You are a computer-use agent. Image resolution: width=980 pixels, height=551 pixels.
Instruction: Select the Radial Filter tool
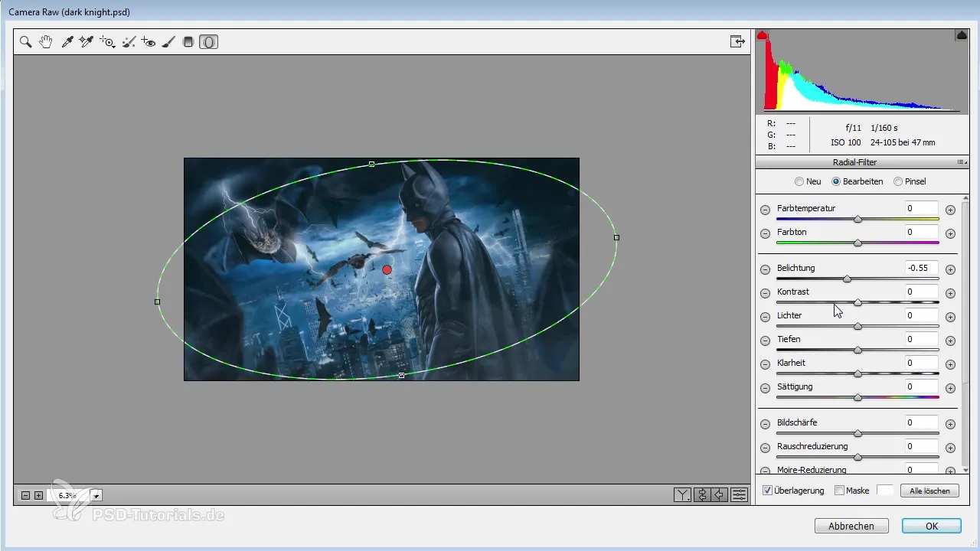pyautogui.click(x=208, y=42)
